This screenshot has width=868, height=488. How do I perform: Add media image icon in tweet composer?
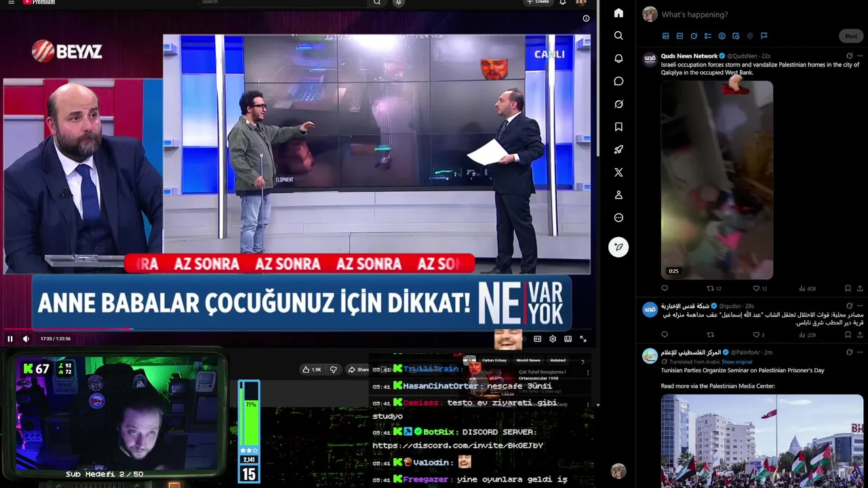pyautogui.click(x=665, y=36)
